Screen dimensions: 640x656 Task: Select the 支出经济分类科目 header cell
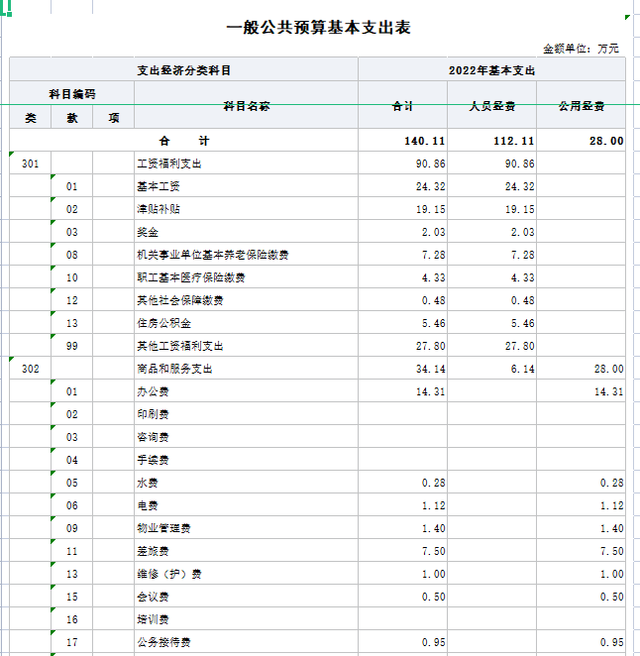(x=190, y=71)
